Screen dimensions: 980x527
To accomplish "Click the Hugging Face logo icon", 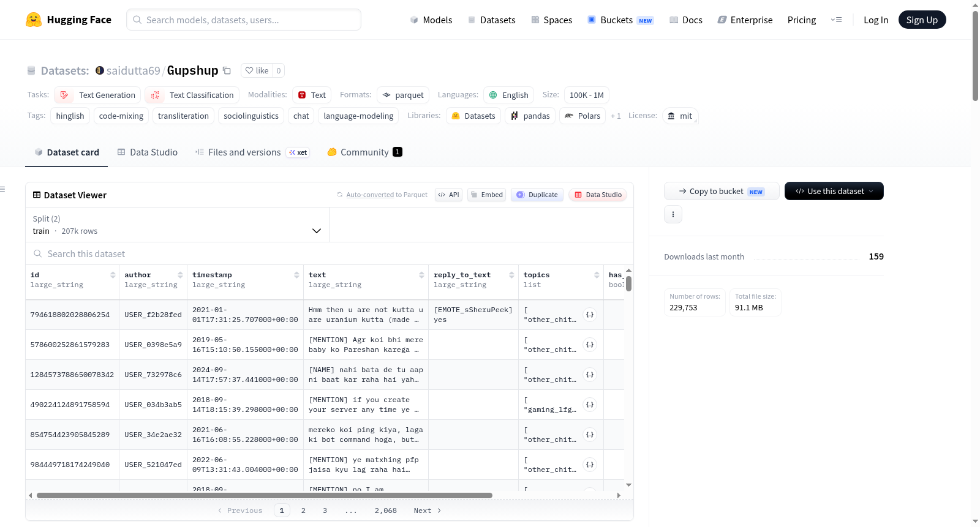I will [x=34, y=20].
